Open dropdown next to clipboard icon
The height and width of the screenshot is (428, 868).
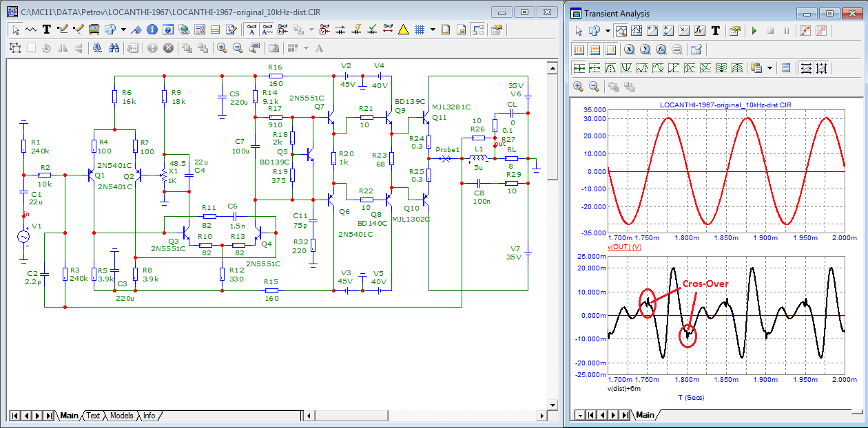coord(769,68)
